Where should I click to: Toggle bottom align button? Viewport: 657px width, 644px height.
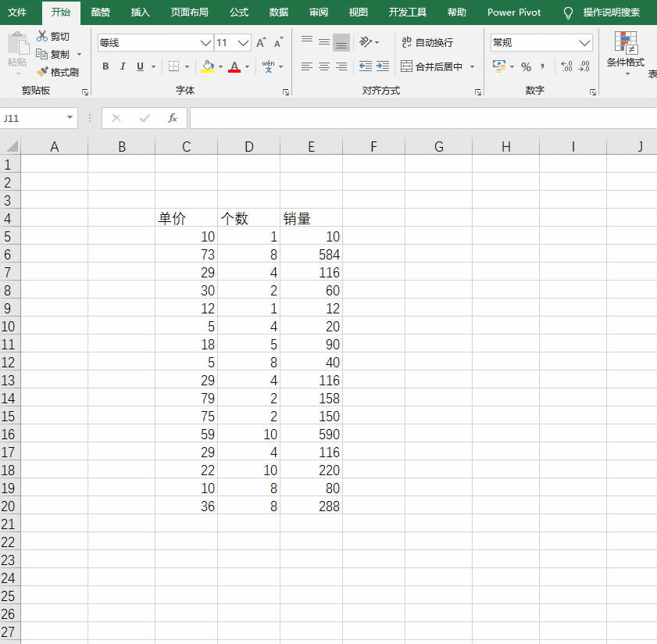341,42
